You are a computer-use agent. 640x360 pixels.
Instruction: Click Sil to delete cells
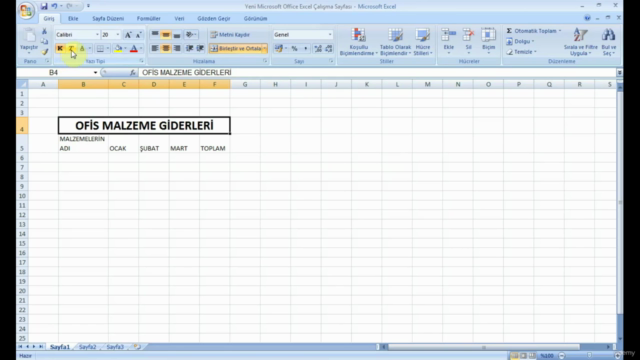pos(469,42)
